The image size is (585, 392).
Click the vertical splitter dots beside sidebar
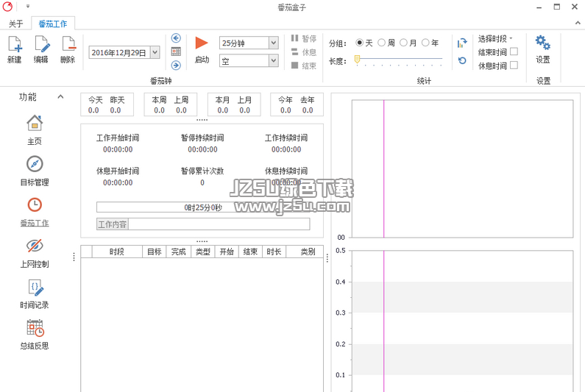click(74, 257)
